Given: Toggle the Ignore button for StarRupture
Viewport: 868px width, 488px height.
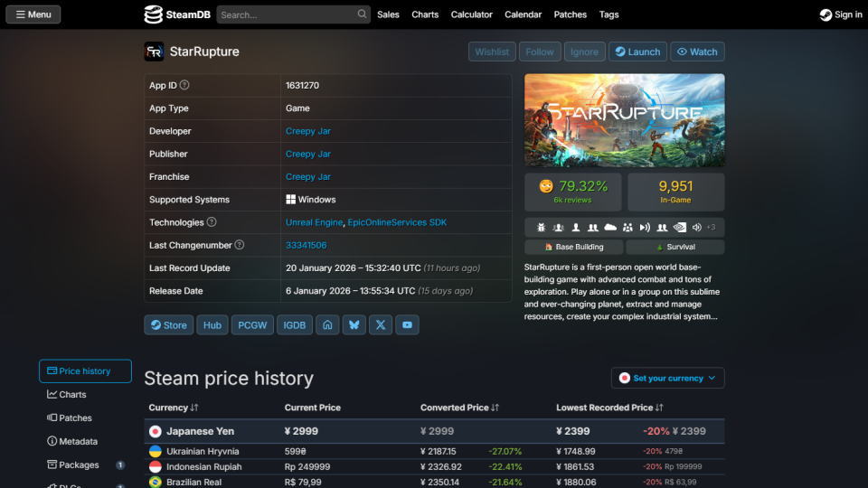Looking at the screenshot, I should tap(584, 52).
